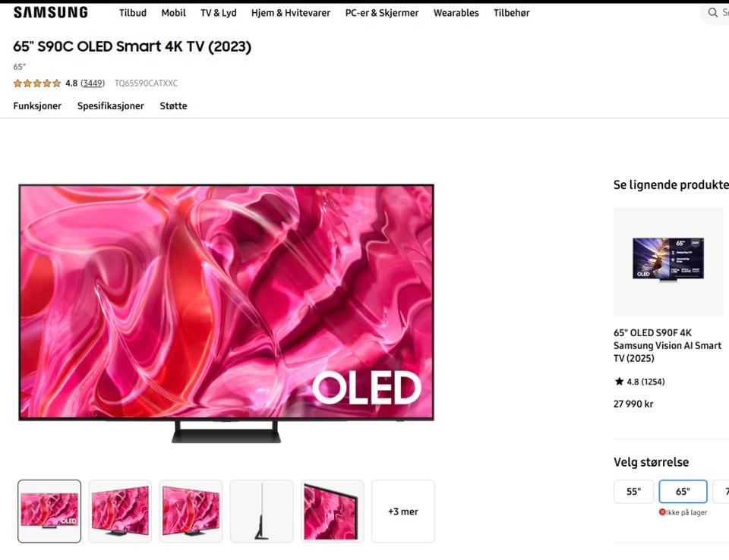Open Hjem & Hvitevarer menu
The image size is (729, 560).
click(x=291, y=13)
